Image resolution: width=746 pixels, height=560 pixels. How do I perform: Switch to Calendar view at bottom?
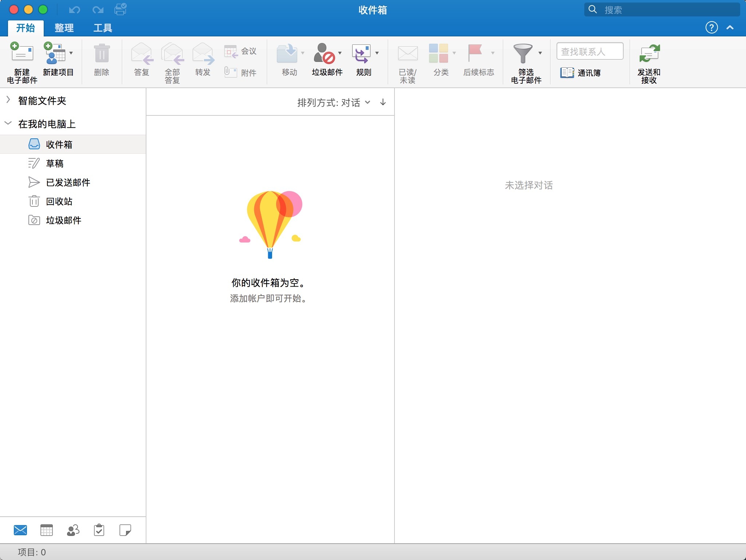pyautogui.click(x=46, y=530)
